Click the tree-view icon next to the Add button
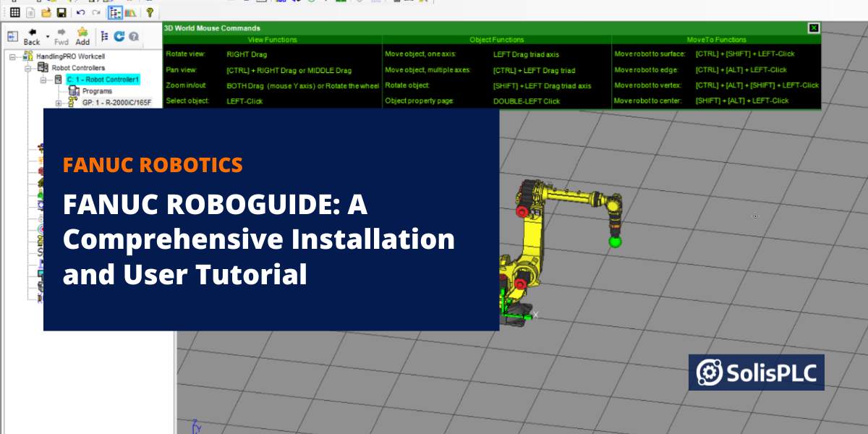Viewport: 868px width, 434px height. pos(105,35)
